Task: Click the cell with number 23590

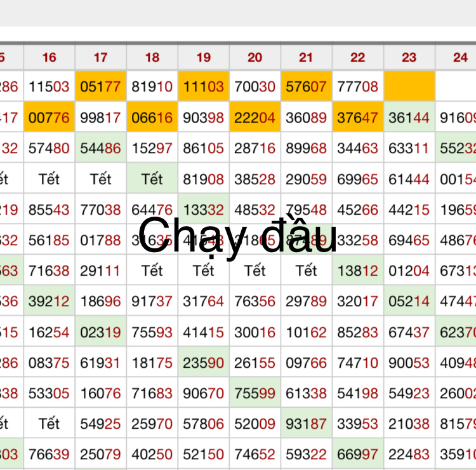Action: [x=204, y=363]
